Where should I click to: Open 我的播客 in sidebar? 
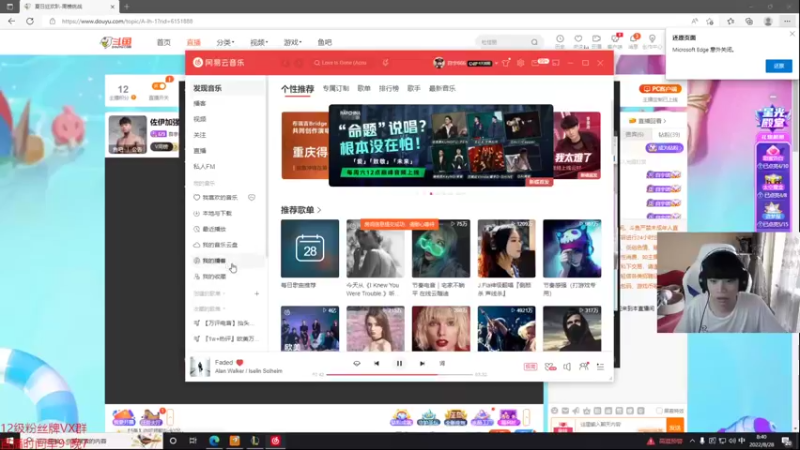(225, 261)
